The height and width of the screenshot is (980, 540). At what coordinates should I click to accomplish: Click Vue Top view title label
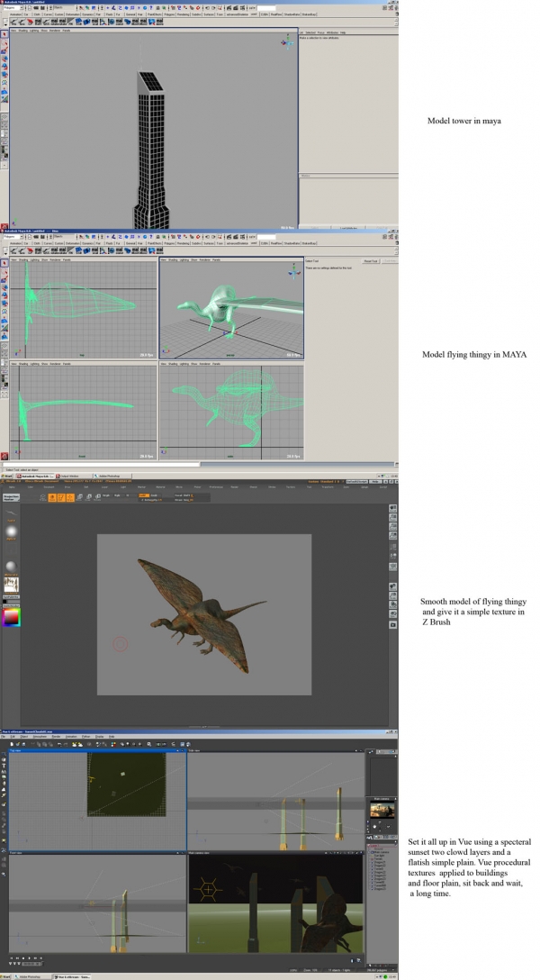15,750
